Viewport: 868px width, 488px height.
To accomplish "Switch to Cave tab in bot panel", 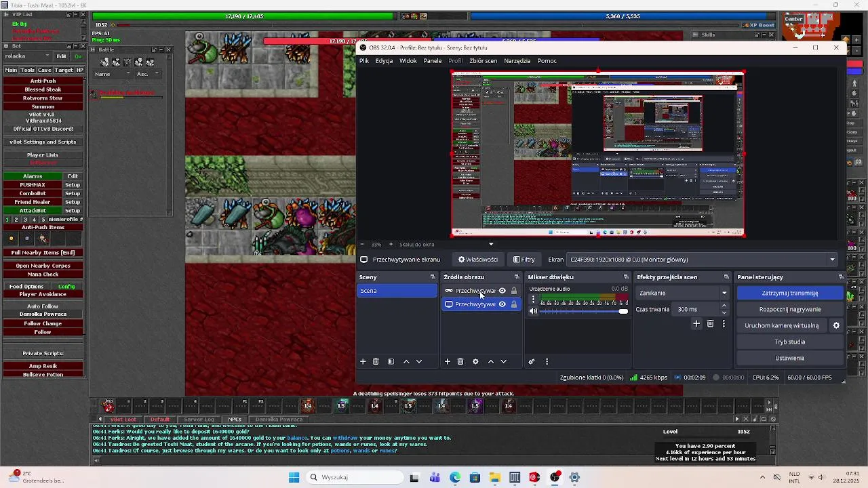I will [45, 70].
